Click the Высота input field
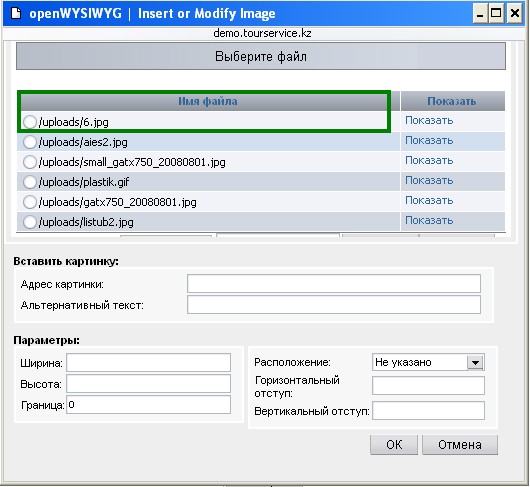530x487 pixels. click(148, 384)
